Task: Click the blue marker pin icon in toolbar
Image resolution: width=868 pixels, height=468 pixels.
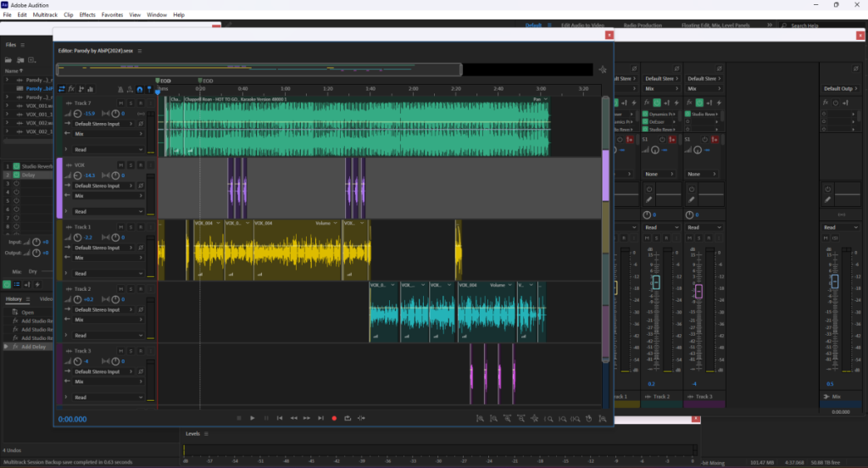Action: (x=149, y=89)
